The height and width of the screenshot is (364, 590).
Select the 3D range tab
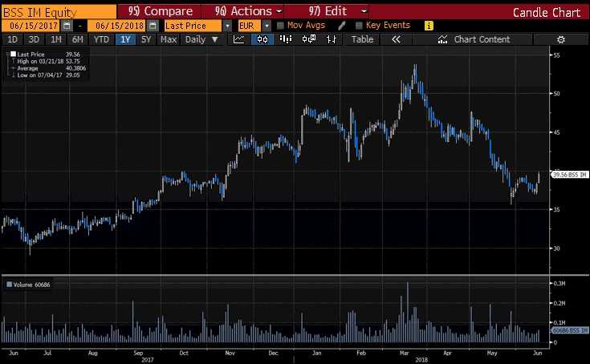pyautogui.click(x=34, y=39)
